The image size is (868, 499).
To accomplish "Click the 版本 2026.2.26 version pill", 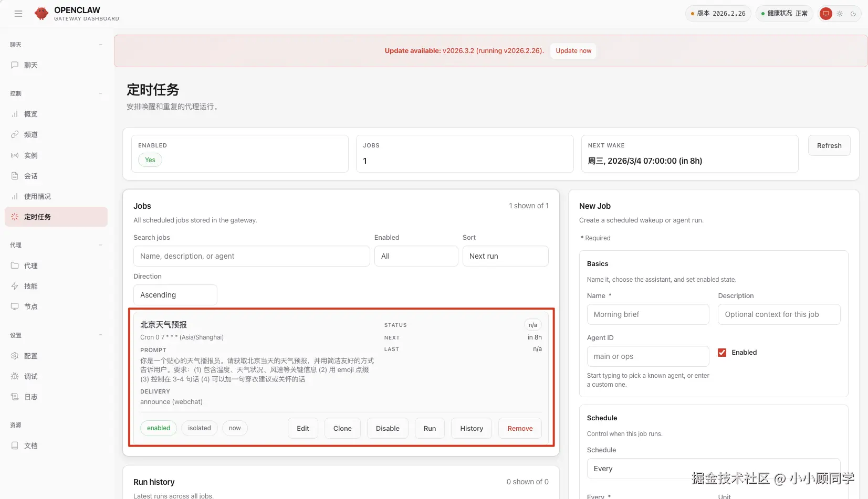I will 718,14.
